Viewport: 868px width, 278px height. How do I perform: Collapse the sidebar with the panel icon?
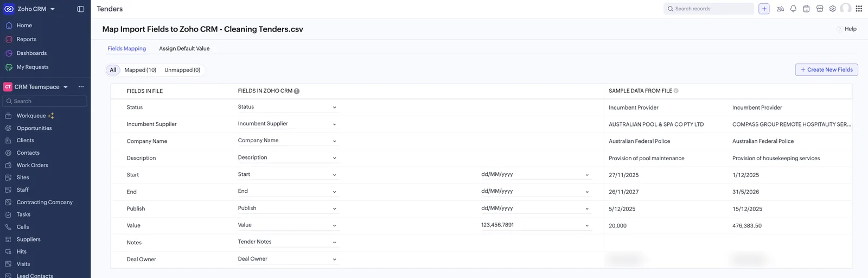tap(81, 9)
